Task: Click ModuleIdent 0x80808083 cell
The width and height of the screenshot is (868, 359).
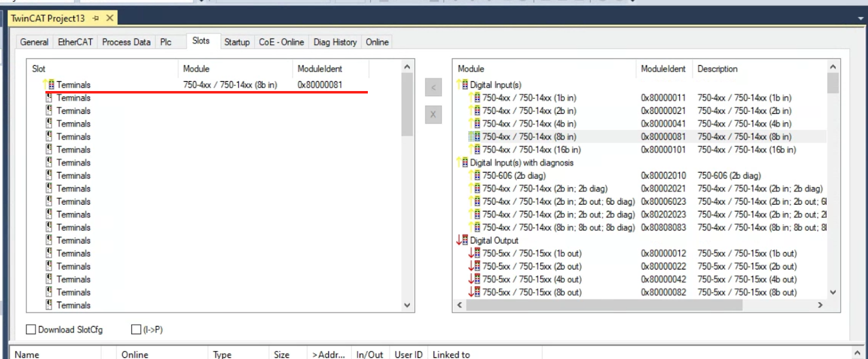Action: click(x=663, y=228)
